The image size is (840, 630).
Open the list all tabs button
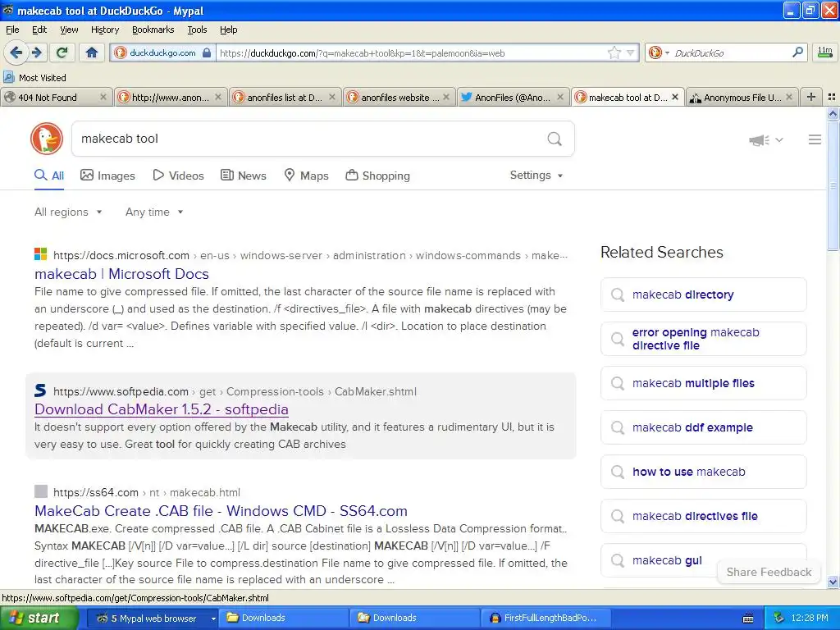[832, 97]
